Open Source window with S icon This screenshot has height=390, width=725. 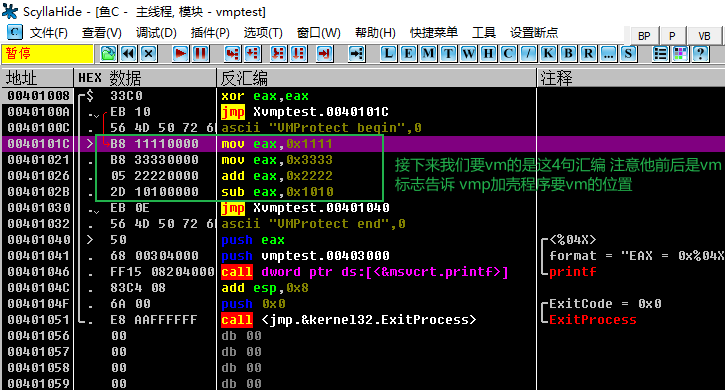[x=628, y=54]
